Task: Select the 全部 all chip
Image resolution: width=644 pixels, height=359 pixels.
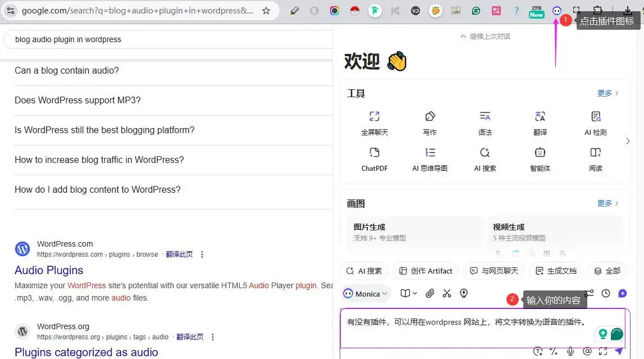Action: (x=607, y=271)
